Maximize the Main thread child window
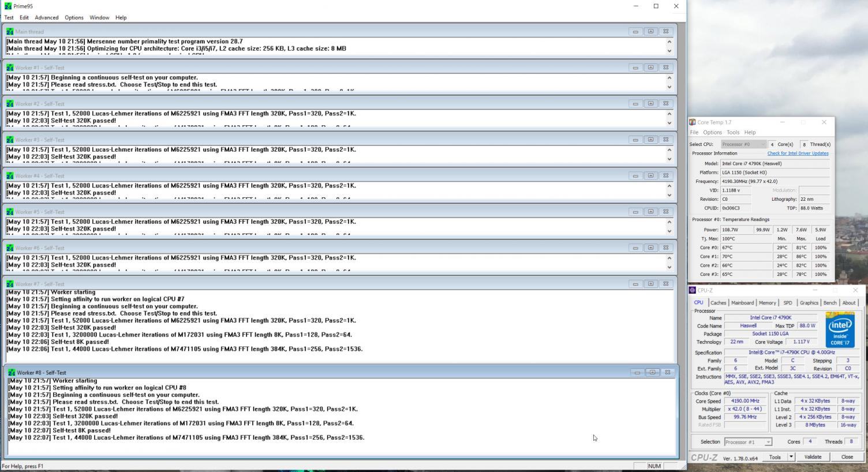 pyautogui.click(x=650, y=31)
